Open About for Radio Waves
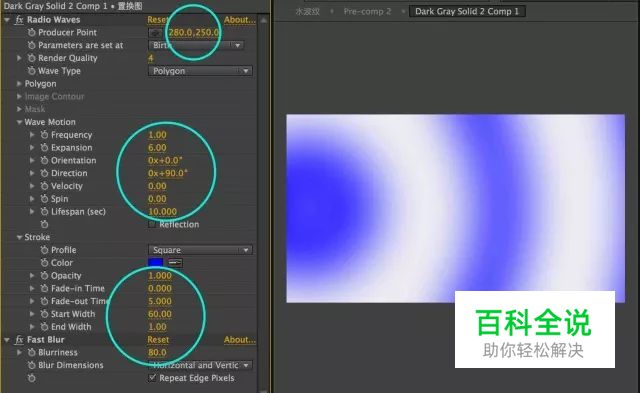The image size is (640, 393). tap(240, 20)
